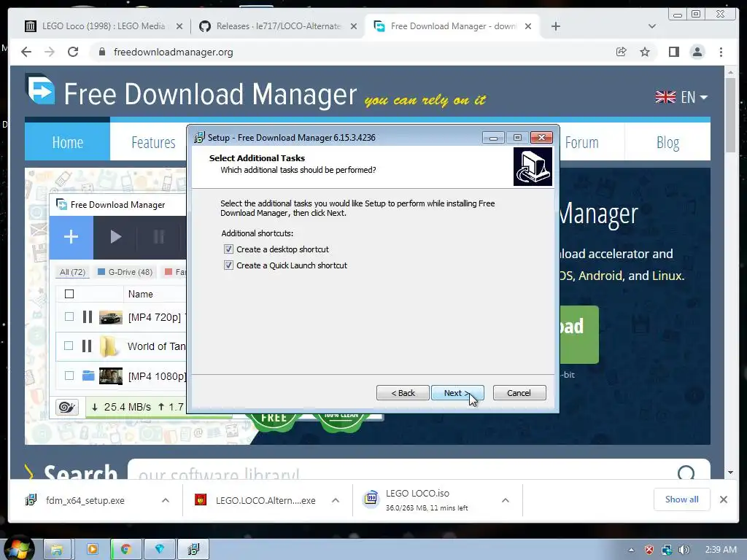Toggle the Chrome side panel

pyautogui.click(x=673, y=52)
